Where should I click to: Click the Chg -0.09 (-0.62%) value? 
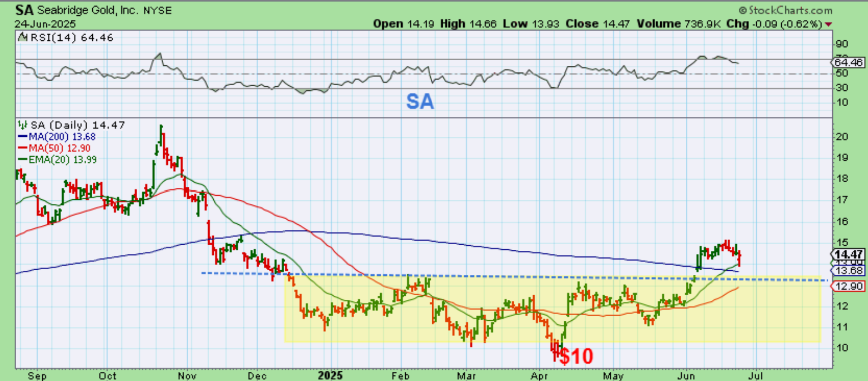[774, 24]
